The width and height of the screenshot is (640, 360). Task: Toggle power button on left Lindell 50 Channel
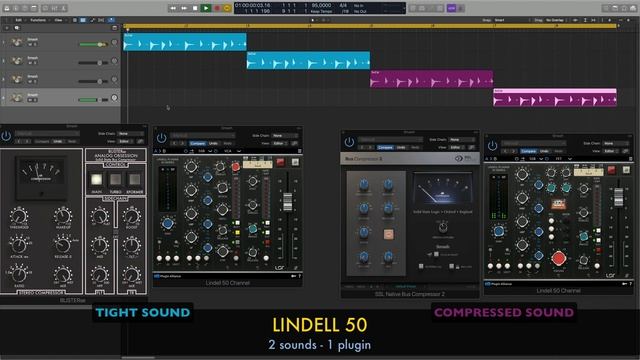click(162, 138)
